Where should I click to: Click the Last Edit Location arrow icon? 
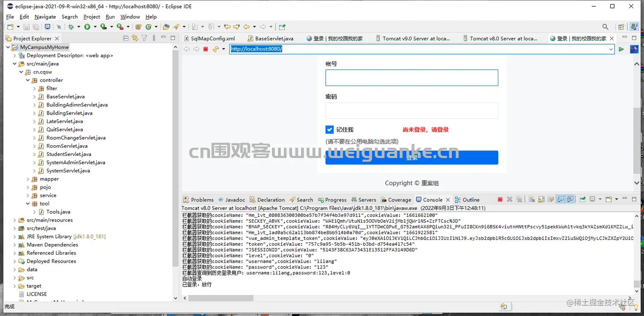coord(227,26)
